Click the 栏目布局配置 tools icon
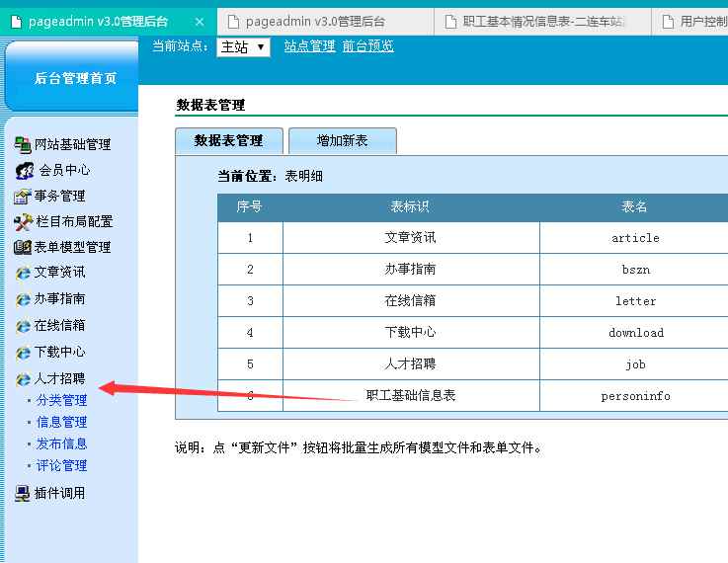 24,221
